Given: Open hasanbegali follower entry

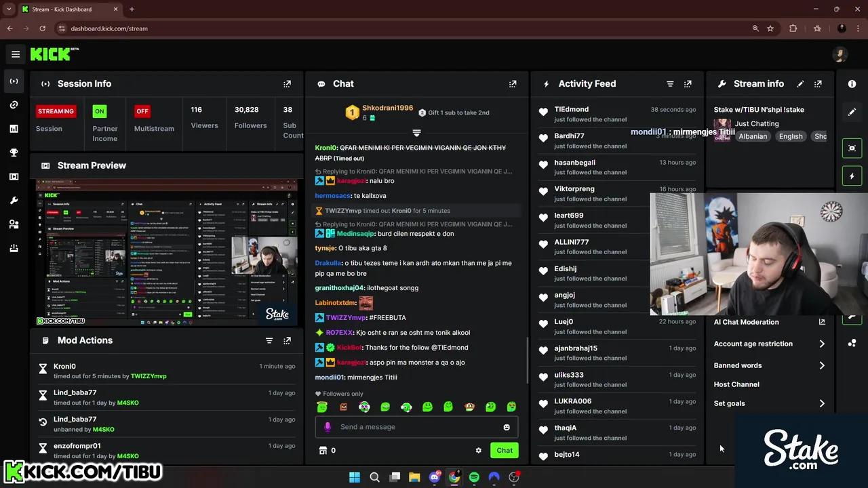Looking at the screenshot, I should (x=618, y=167).
